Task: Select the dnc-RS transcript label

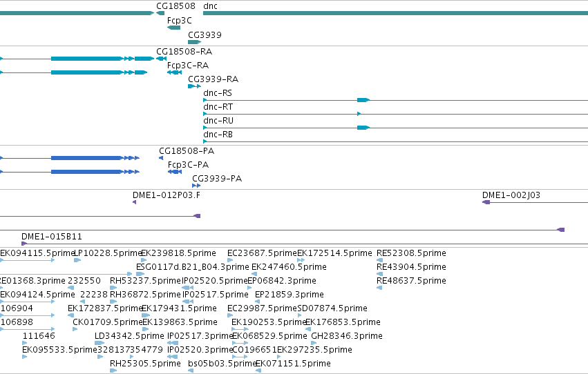Action: pos(218,93)
